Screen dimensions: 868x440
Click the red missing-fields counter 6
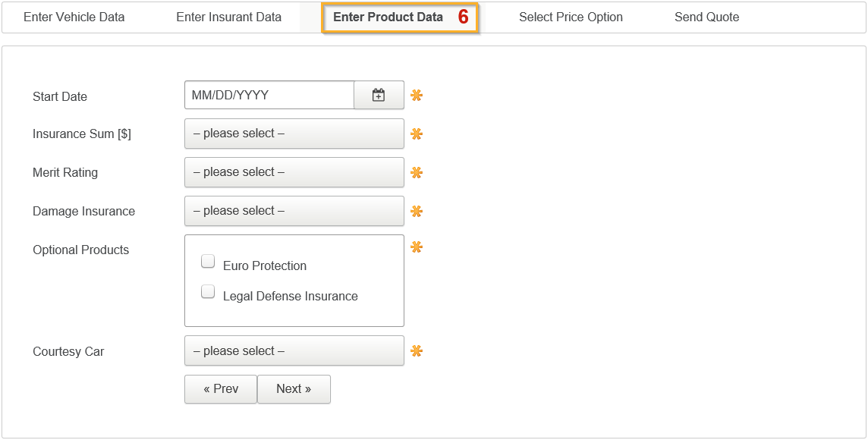[464, 17]
